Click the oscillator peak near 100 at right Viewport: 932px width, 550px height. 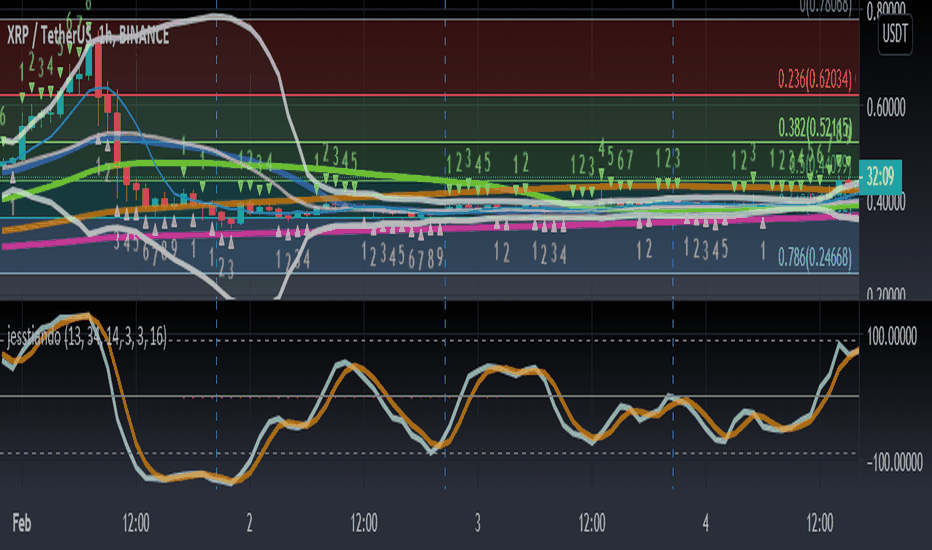pyautogui.click(x=840, y=343)
